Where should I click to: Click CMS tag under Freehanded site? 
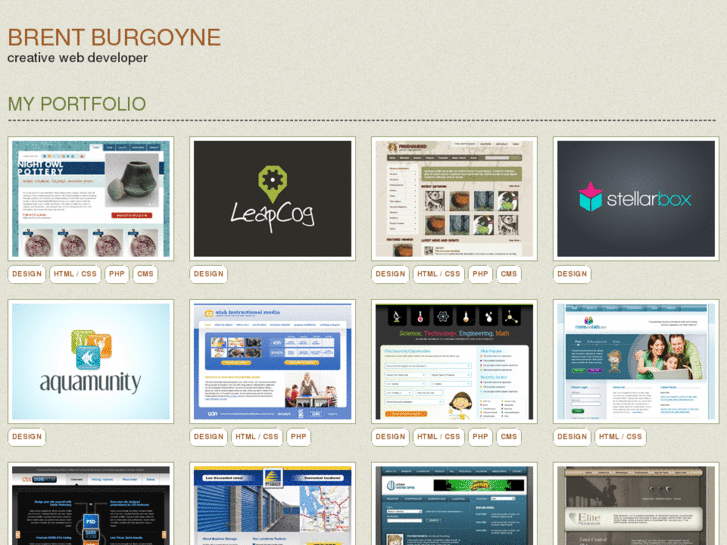click(x=509, y=274)
